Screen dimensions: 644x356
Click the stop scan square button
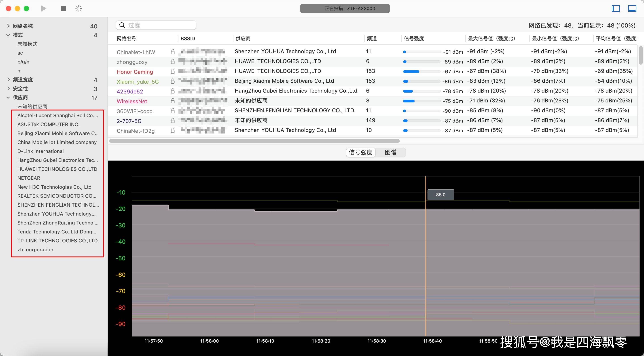pos(64,8)
